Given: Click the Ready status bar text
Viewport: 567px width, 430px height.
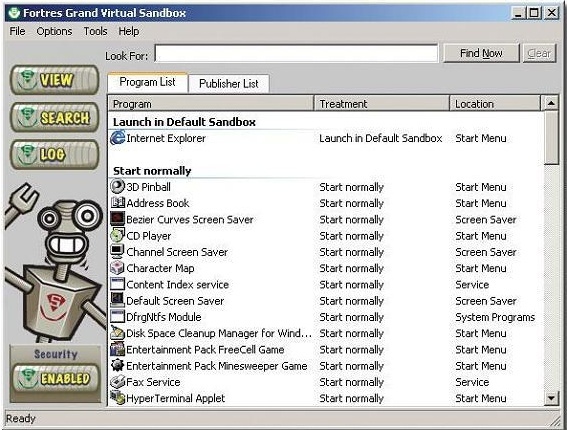Looking at the screenshot, I should tap(21, 418).
